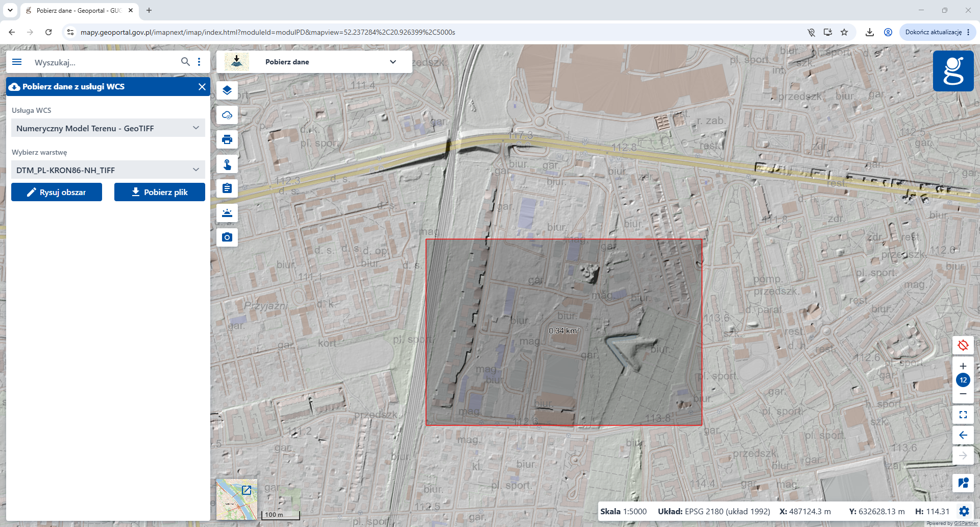This screenshot has height=527, width=980.
Task: Click the Wyszukaj search field
Action: (105, 62)
